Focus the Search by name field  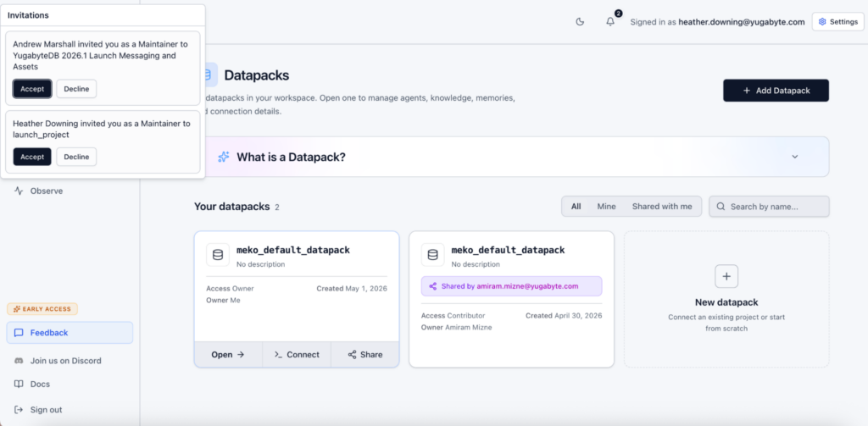(769, 207)
